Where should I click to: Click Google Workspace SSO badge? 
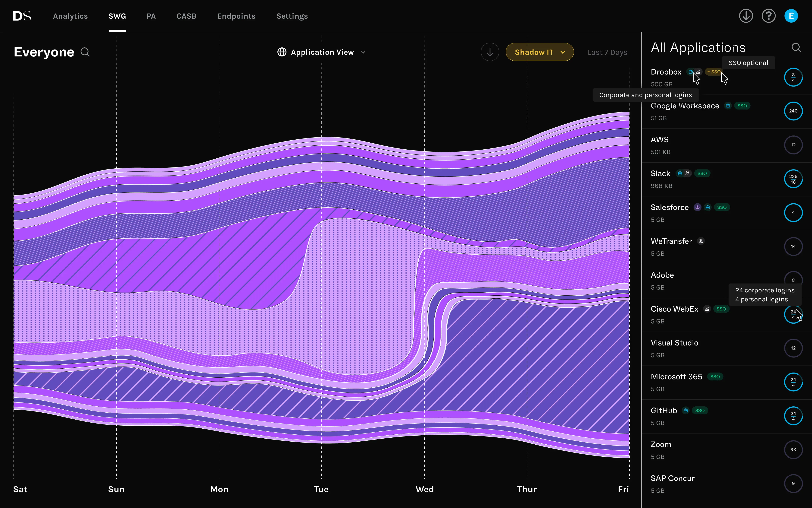(742, 106)
